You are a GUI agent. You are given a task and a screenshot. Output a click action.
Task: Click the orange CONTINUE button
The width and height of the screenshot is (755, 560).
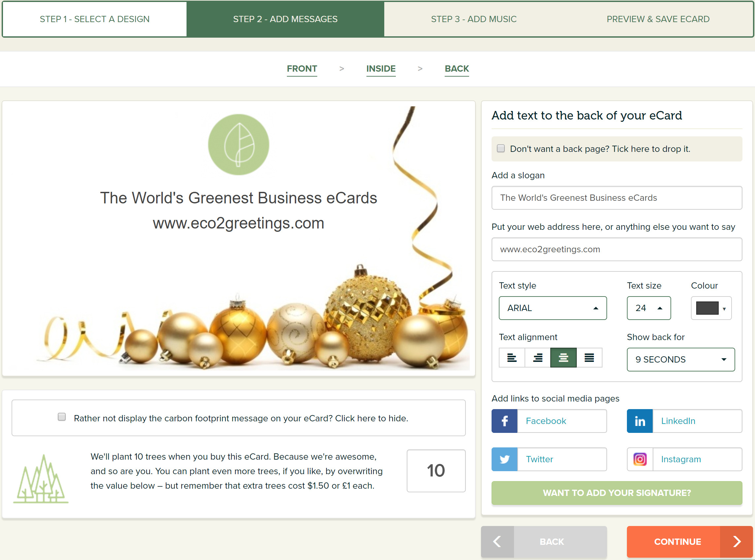pyautogui.click(x=690, y=542)
